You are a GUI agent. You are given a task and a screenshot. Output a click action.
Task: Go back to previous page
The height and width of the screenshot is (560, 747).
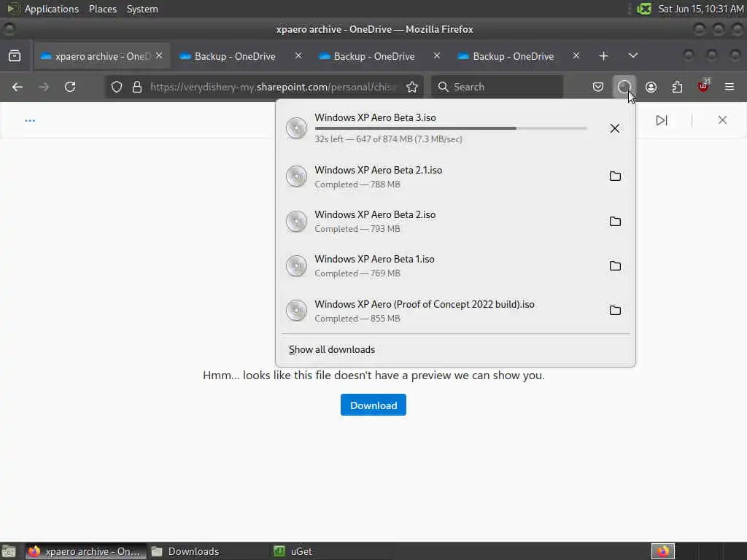(x=18, y=87)
